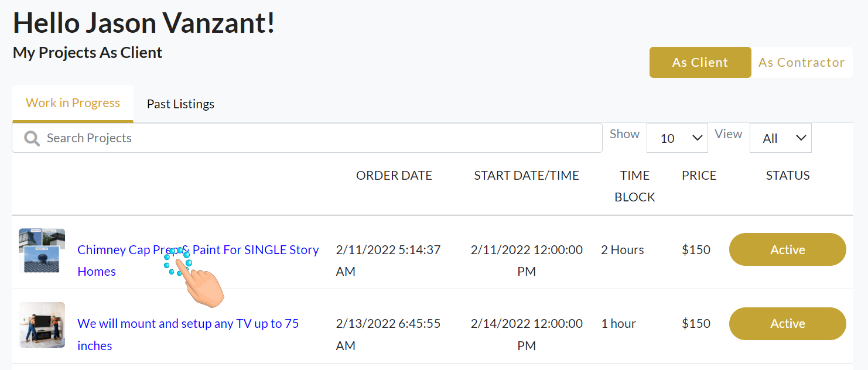Click the Hello Jason Vanzant heading
This screenshot has width=868, height=370.
click(144, 23)
